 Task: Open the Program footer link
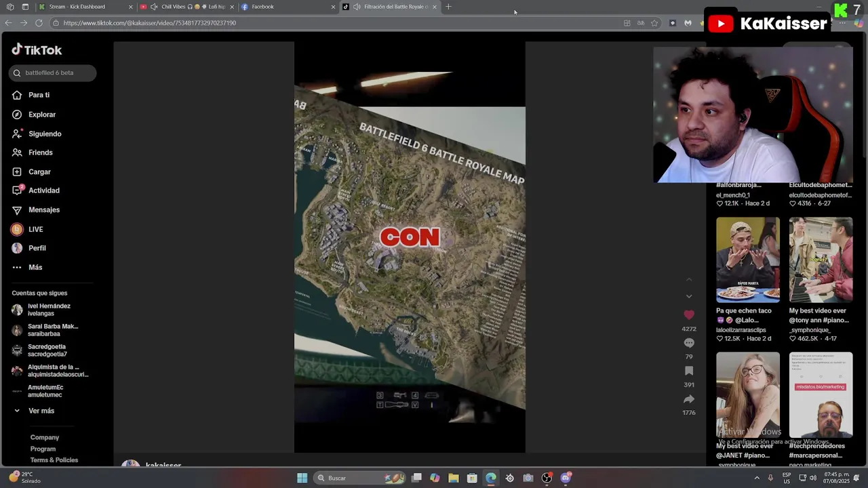[x=43, y=449]
